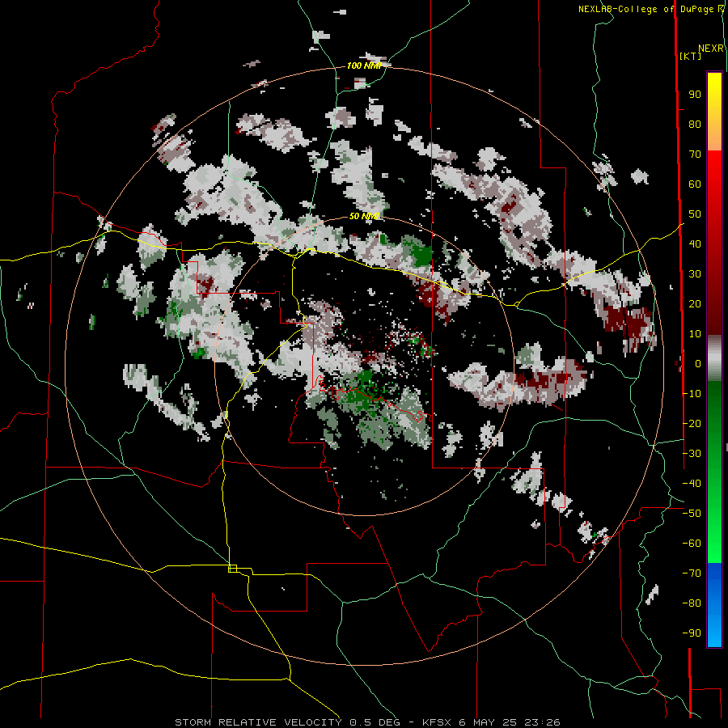Click the "100 NMI" range ring label
728x728 pixels.
[x=363, y=66]
